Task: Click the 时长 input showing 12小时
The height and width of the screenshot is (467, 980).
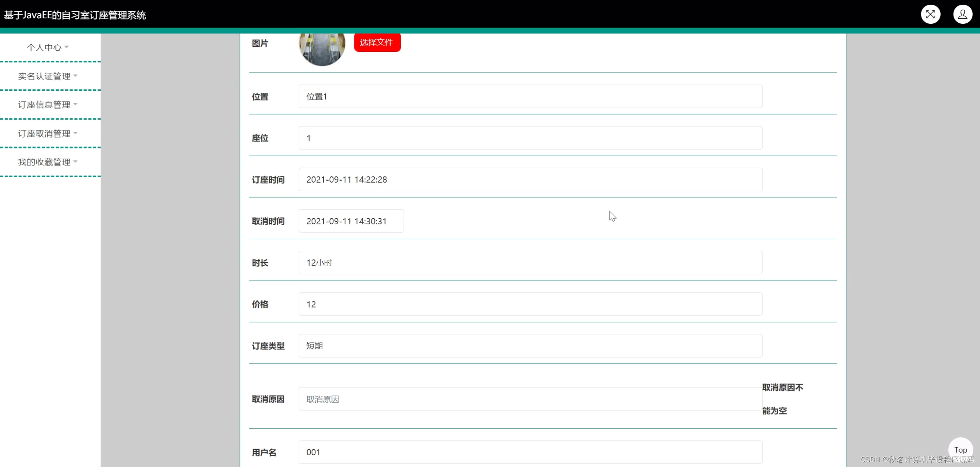Action: point(530,263)
